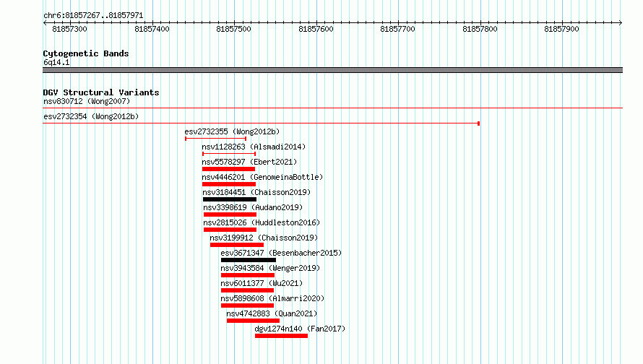Select nsv3943584 (Wenger2019) label
The image size is (643, 364).
coord(270,268)
